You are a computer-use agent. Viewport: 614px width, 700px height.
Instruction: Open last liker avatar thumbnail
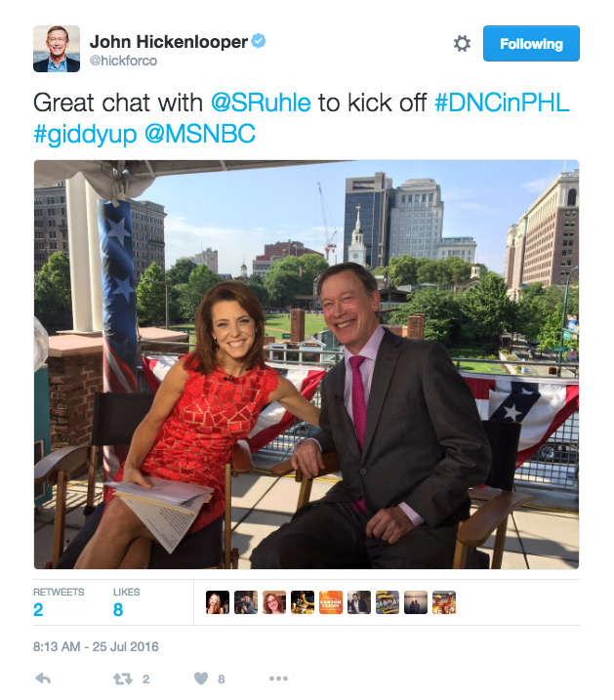click(x=444, y=602)
